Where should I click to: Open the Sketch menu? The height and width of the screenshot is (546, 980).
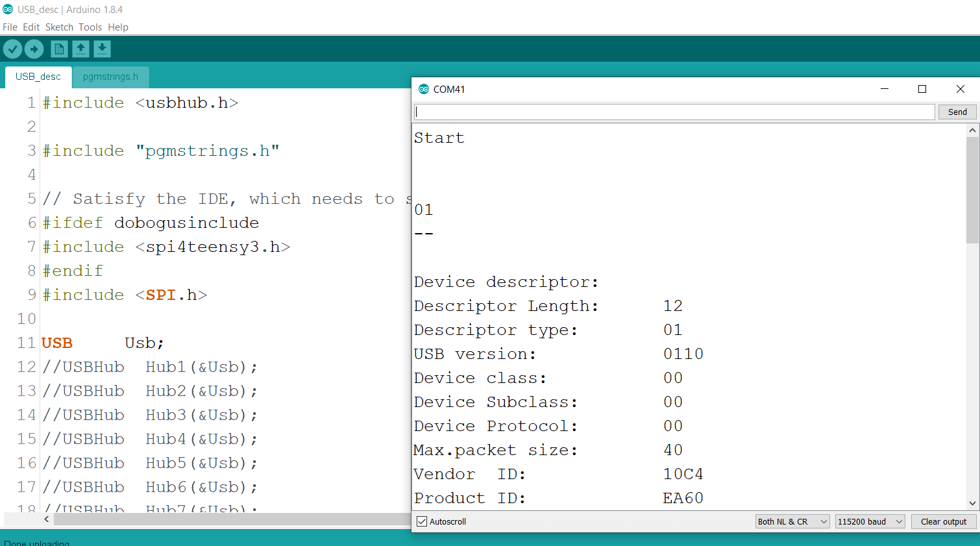click(59, 27)
